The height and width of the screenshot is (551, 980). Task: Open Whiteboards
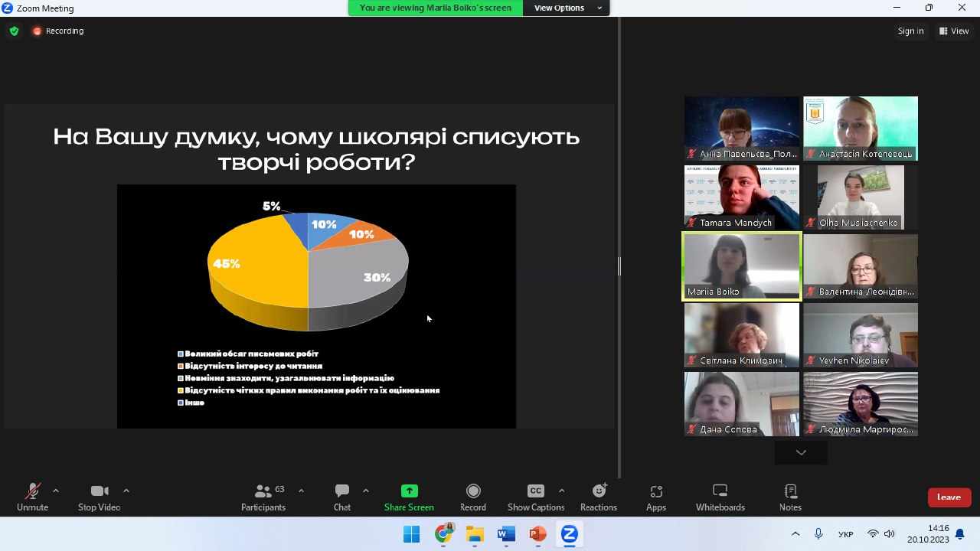pyautogui.click(x=720, y=497)
